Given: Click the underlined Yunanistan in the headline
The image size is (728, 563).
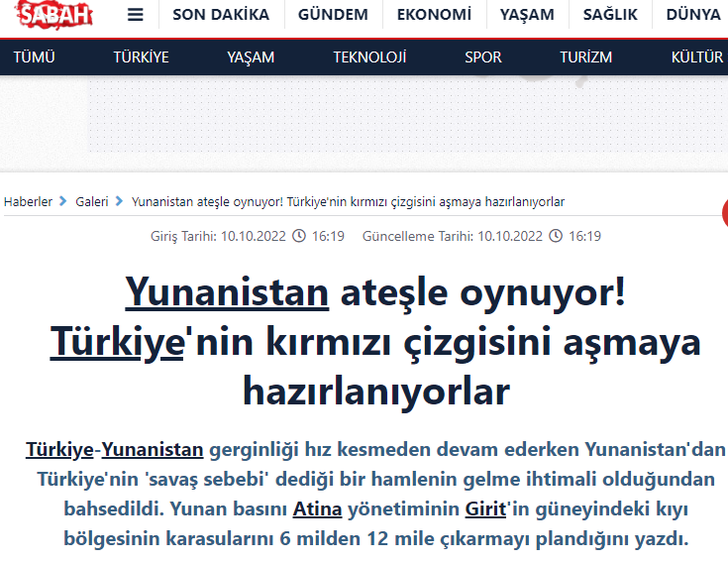Looking at the screenshot, I should (227, 293).
